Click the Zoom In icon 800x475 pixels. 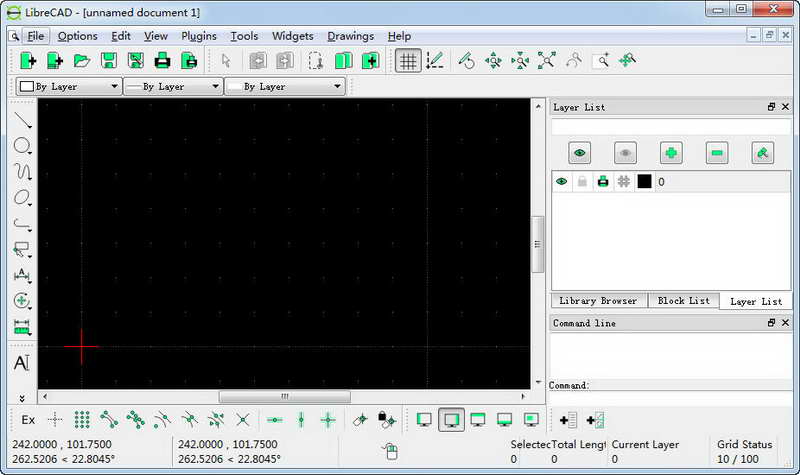[493, 61]
